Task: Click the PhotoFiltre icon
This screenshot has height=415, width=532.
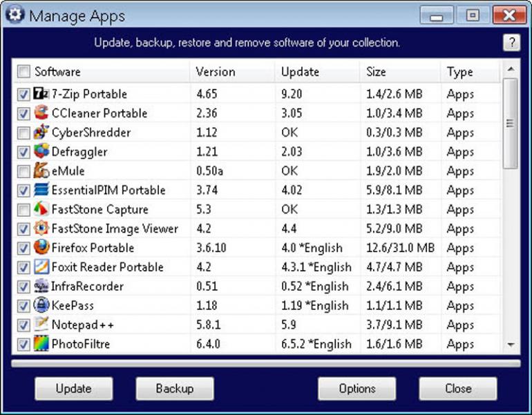Action: pos(41,344)
